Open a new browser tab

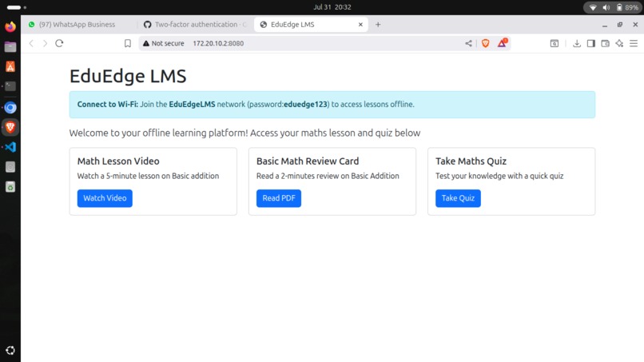tap(378, 25)
